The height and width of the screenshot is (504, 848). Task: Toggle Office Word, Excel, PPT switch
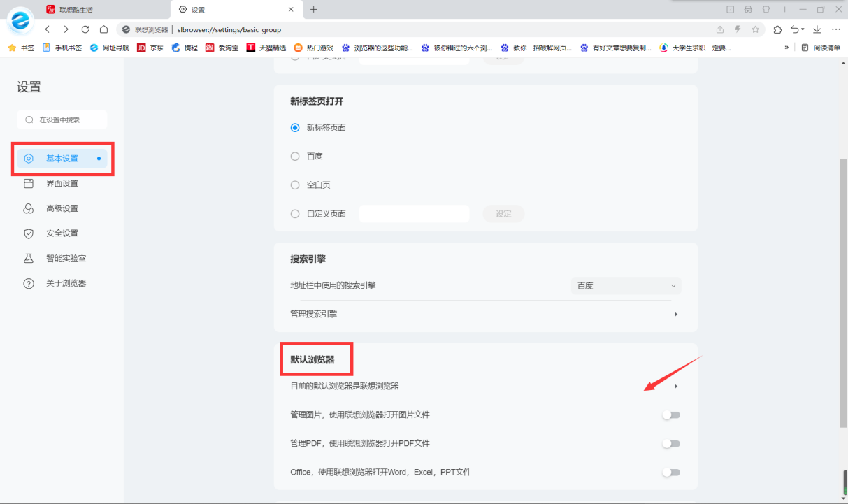[671, 473]
